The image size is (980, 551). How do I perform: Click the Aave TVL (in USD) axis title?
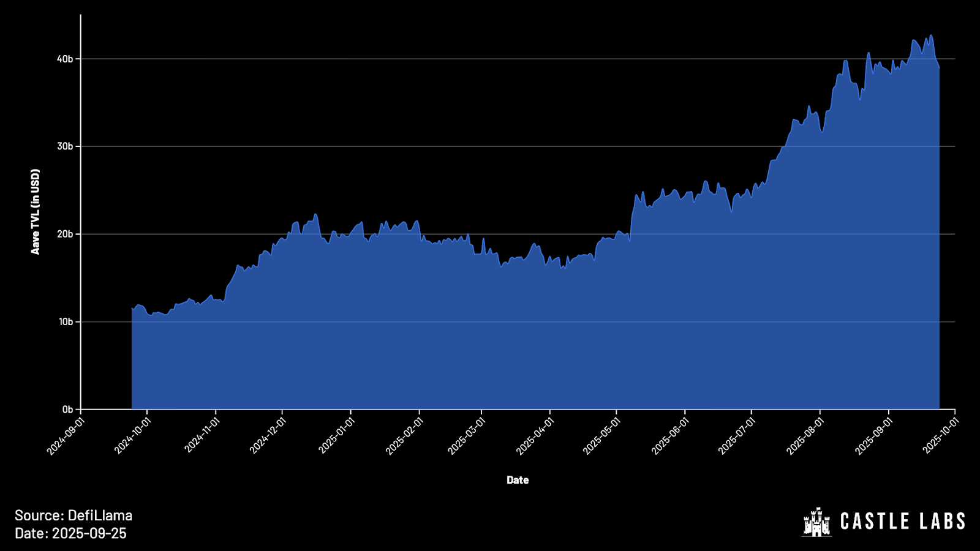tap(36, 212)
